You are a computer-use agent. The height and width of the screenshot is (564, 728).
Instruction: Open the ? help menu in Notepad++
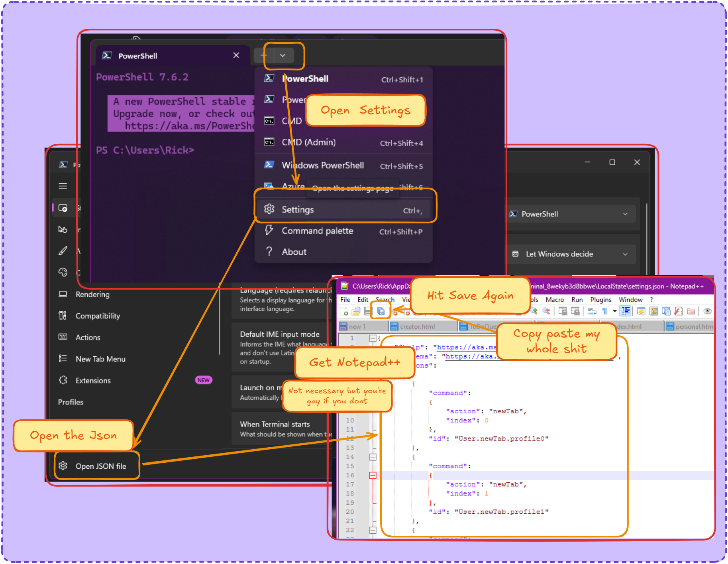coord(651,300)
